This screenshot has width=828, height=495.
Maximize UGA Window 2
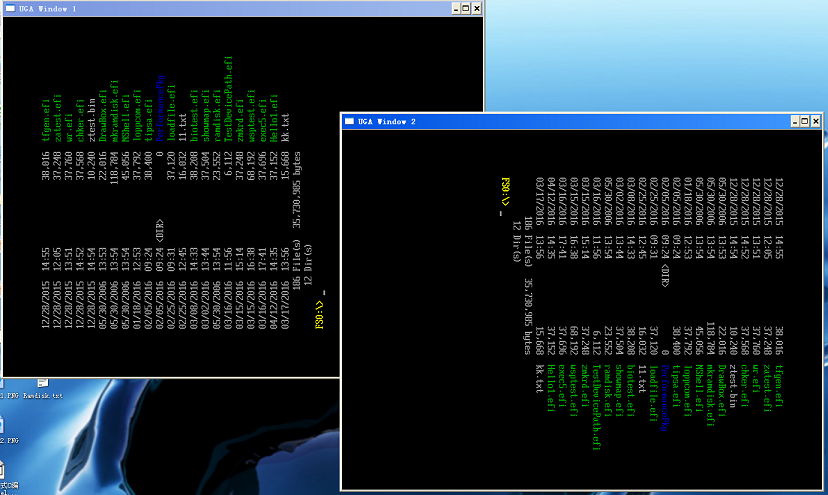pyautogui.click(x=805, y=122)
